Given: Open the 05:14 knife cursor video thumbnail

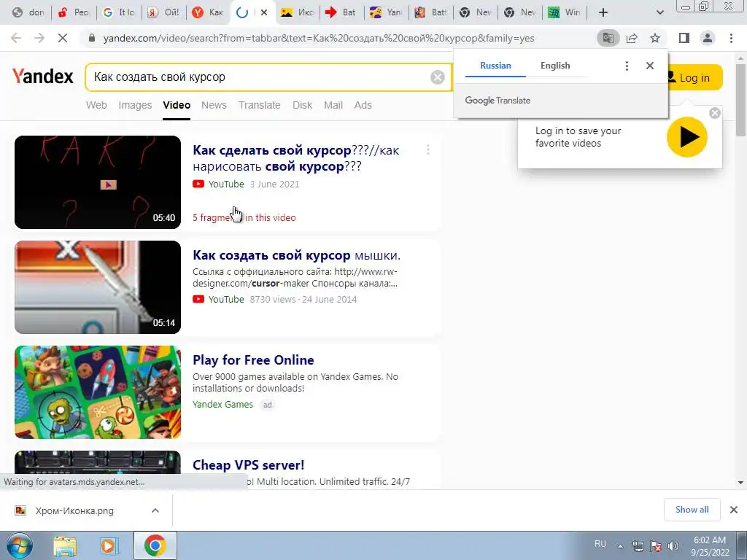Looking at the screenshot, I should pyautogui.click(x=98, y=287).
